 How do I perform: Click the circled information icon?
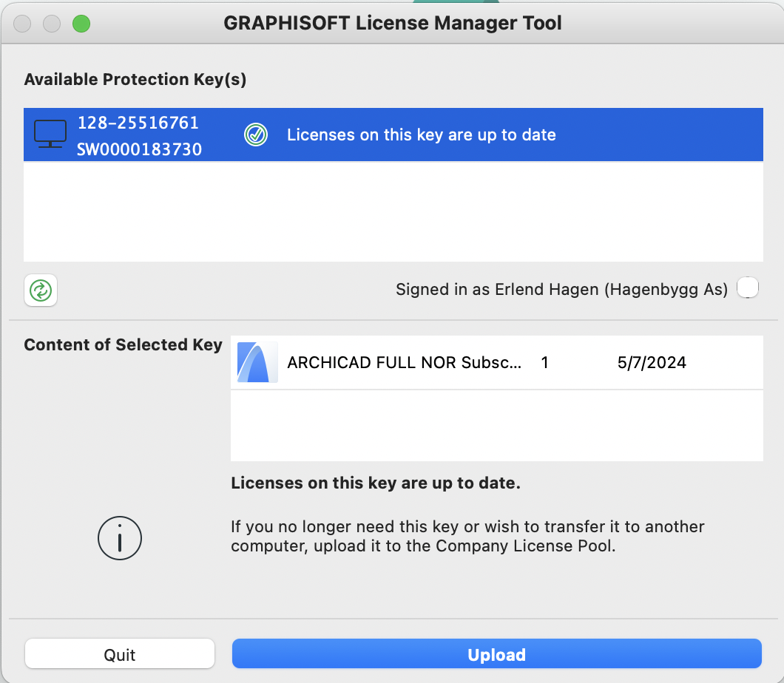coord(119,537)
